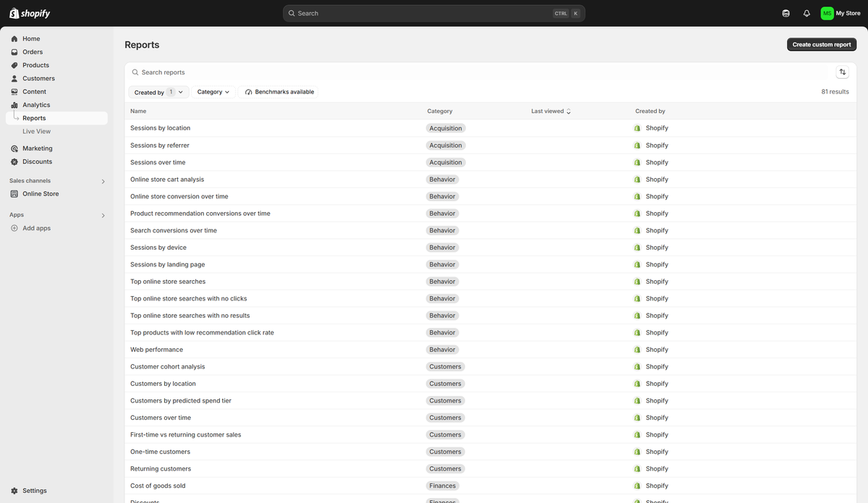Screen dimensions: 868x503
Task: Open the Created by filter dropdown
Action: 158,92
